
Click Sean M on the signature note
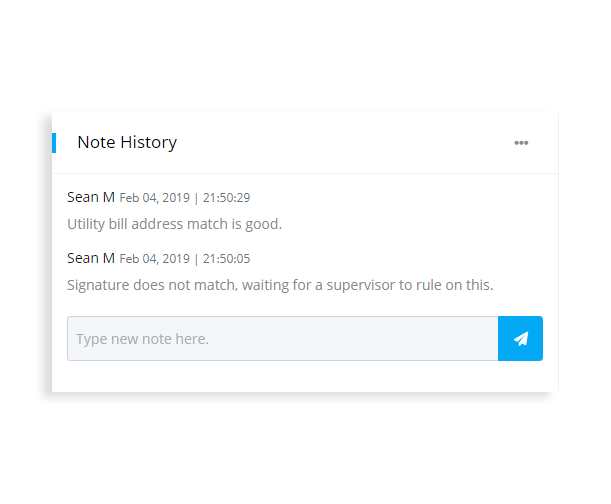[x=91, y=258]
